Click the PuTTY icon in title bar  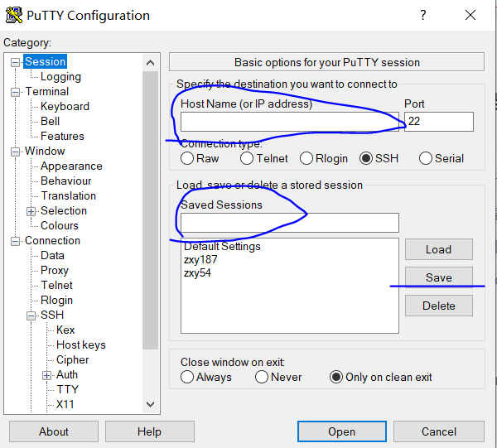14,15
